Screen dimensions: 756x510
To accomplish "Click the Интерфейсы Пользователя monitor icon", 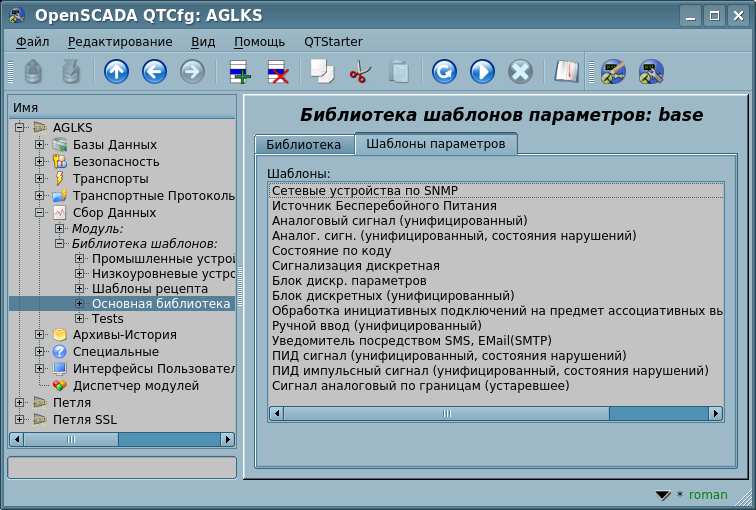I will [59, 368].
